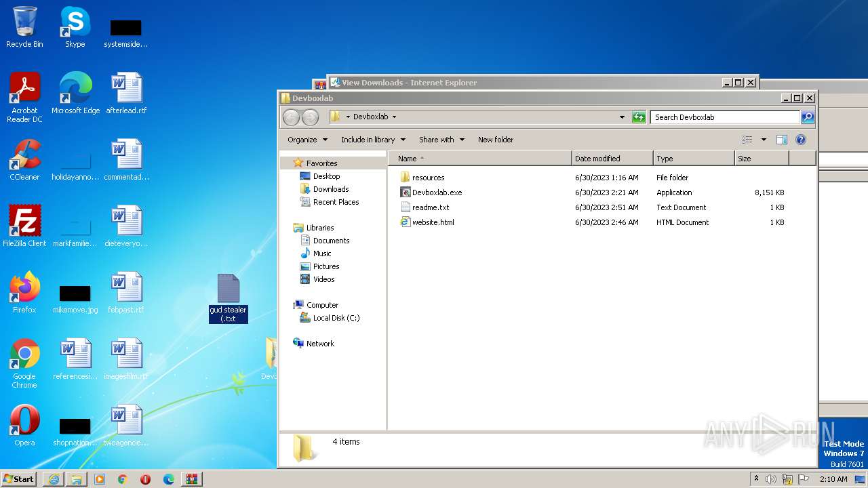Show hidden tray icons arrow
868x488 pixels.
[756, 479]
